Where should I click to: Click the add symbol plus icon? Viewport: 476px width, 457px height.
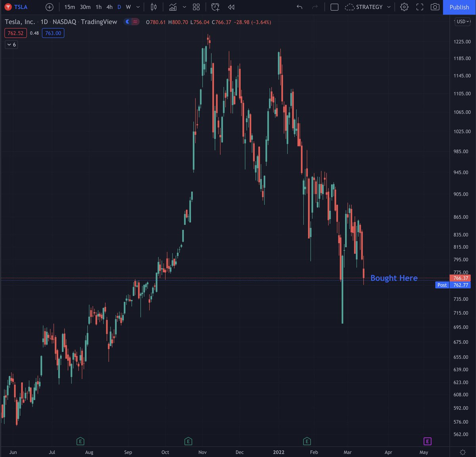point(49,7)
